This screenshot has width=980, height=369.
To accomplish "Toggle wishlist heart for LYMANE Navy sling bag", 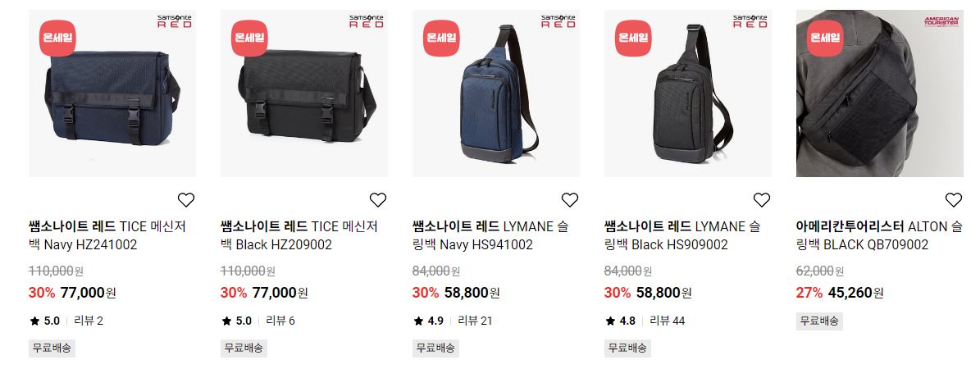I will [x=570, y=200].
